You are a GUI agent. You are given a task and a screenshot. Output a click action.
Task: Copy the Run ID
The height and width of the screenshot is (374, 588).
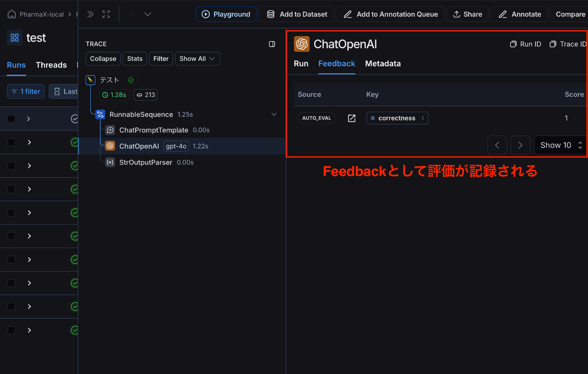[x=525, y=44]
